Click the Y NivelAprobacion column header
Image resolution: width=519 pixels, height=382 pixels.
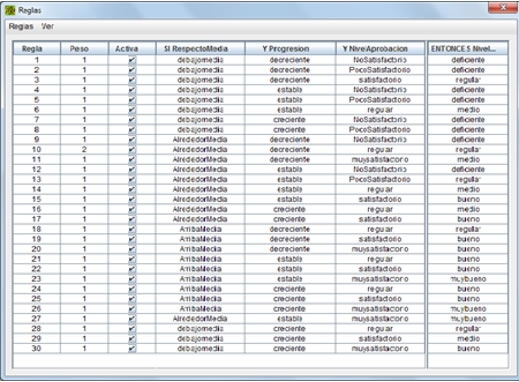pyautogui.click(x=380, y=49)
